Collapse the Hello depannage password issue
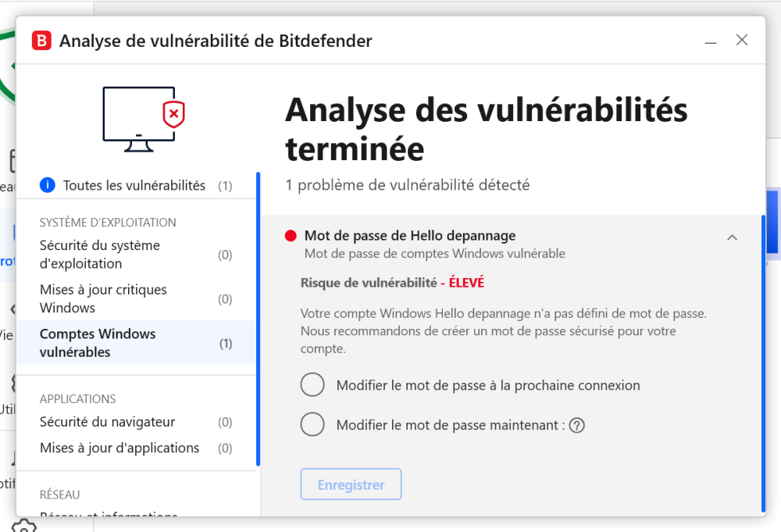This screenshot has height=532, width=781. point(732,237)
